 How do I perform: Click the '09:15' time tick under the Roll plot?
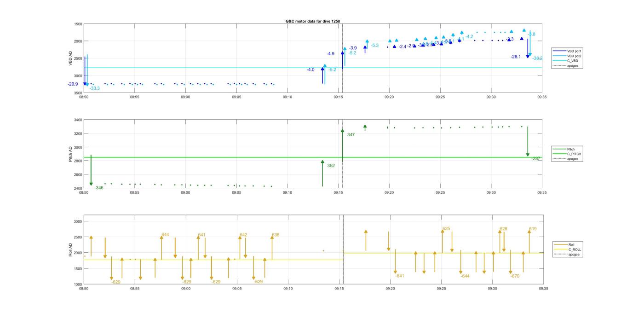click(339, 289)
